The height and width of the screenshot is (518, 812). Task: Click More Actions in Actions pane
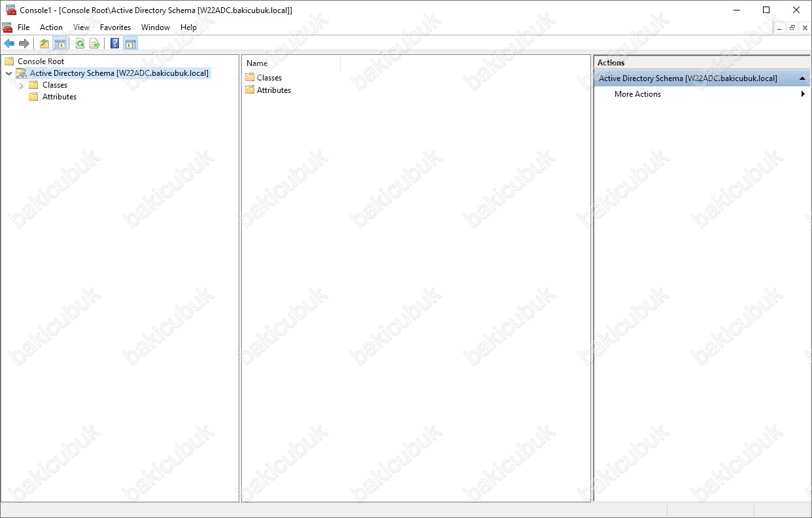pos(637,94)
